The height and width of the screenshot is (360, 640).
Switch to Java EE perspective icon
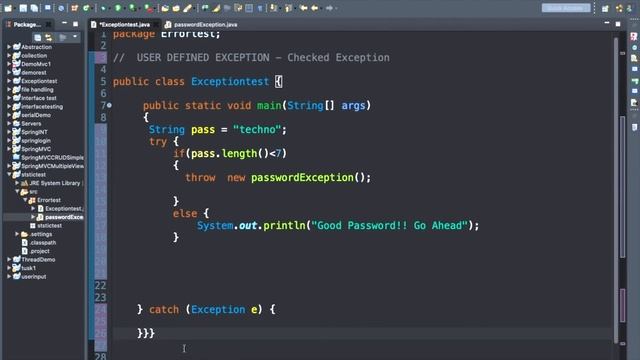(619, 8)
